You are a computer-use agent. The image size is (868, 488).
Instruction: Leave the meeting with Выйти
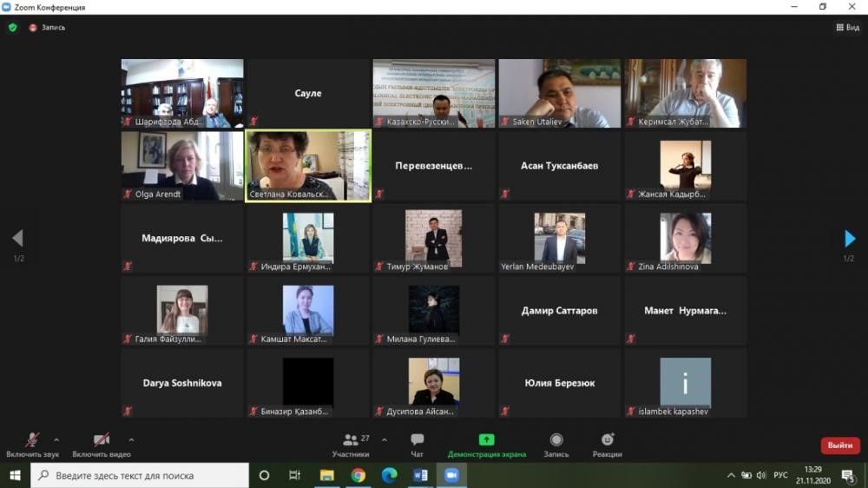pyautogui.click(x=839, y=445)
